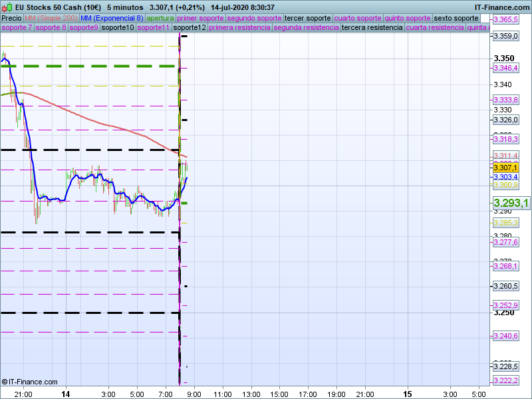Screen dimensions: 532x399
Task: Open the IT-Finance.com link at top right
Action: (x=501, y=7)
